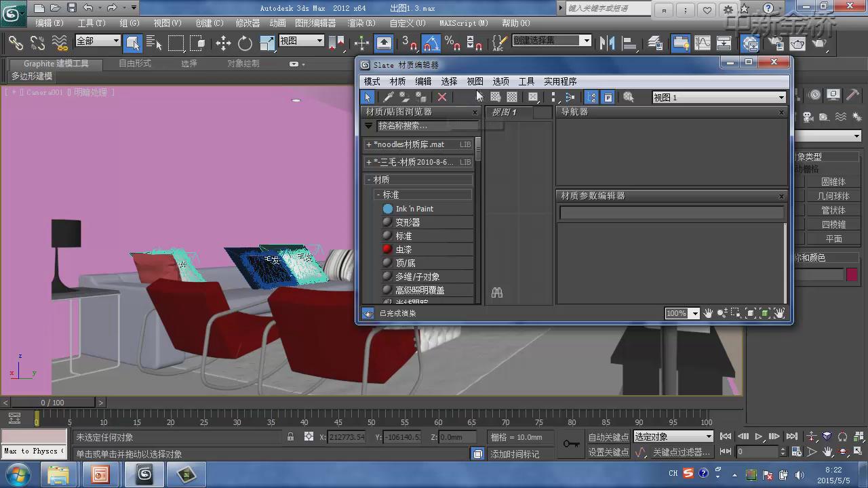
Task: Open Schematic View icon
Action: pyautogui.click(x=724, y=43)
